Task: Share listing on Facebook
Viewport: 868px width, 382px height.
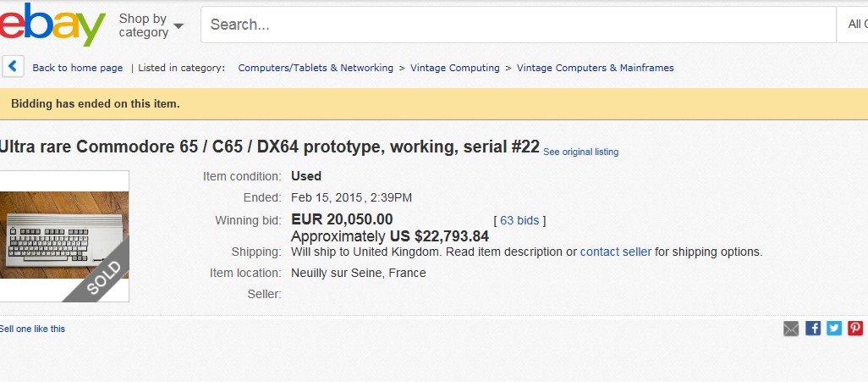Action: 813,329
